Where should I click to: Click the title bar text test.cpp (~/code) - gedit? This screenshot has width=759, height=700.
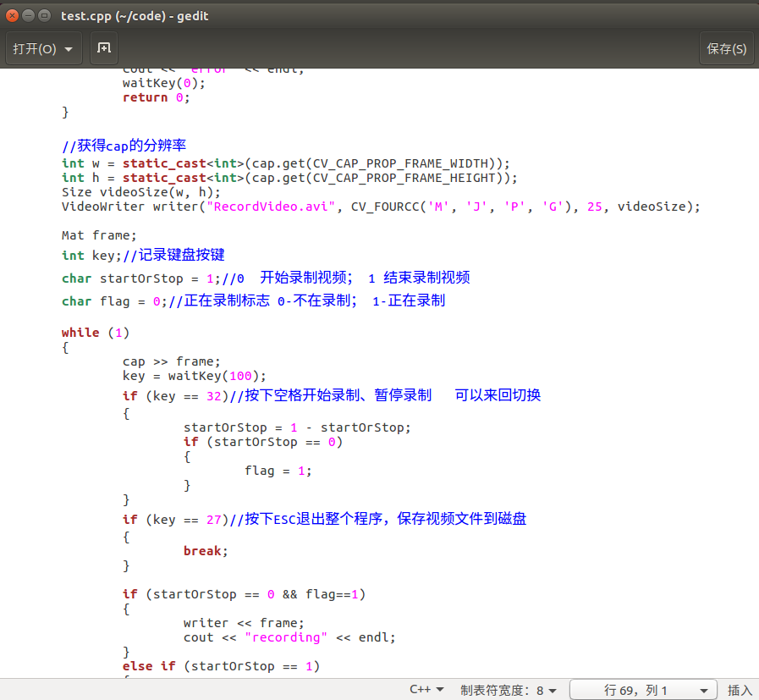point(135,16)
